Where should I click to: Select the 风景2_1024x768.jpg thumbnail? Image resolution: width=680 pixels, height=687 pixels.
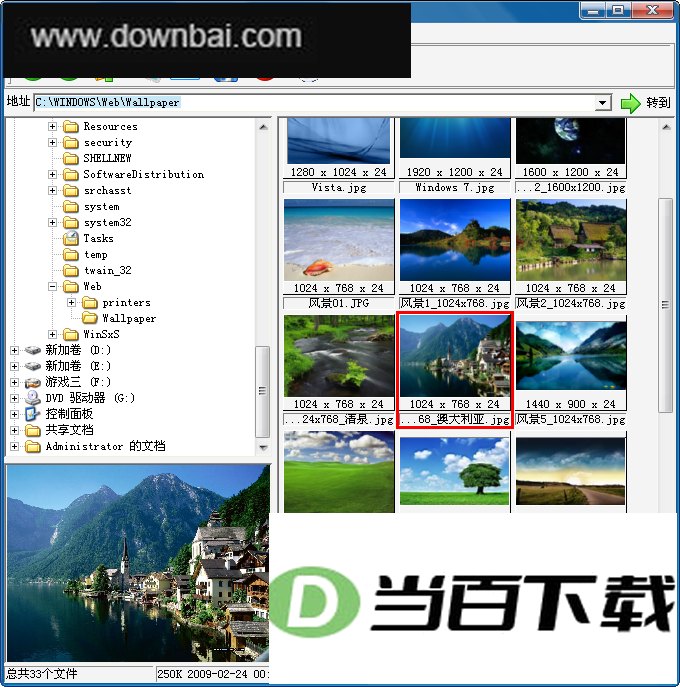(x=570, y=240)
